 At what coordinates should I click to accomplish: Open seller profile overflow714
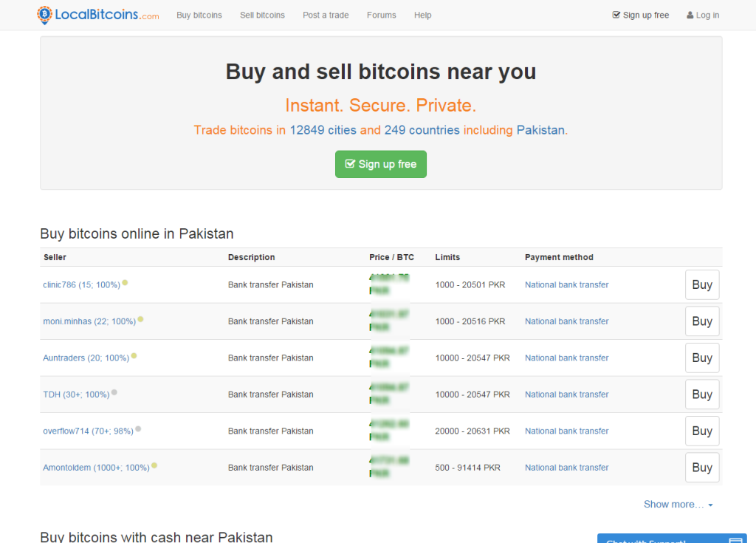pos(89,431)
